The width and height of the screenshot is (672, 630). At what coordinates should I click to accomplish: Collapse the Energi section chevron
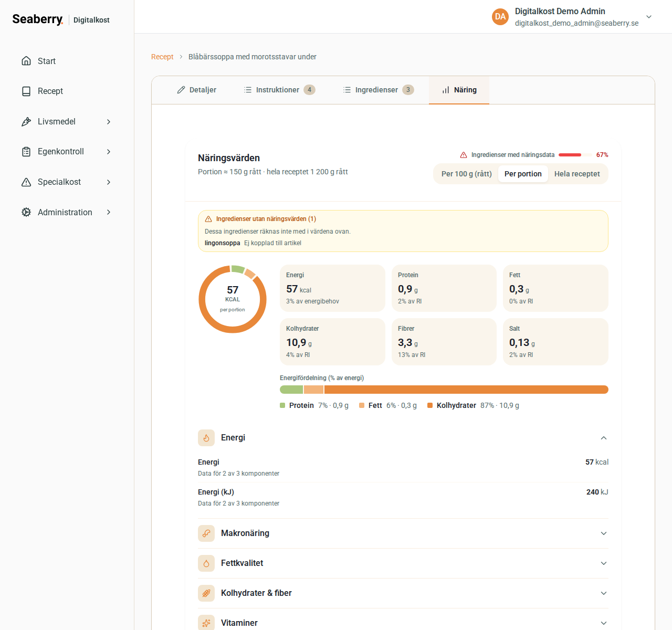[x=604, y=438]
